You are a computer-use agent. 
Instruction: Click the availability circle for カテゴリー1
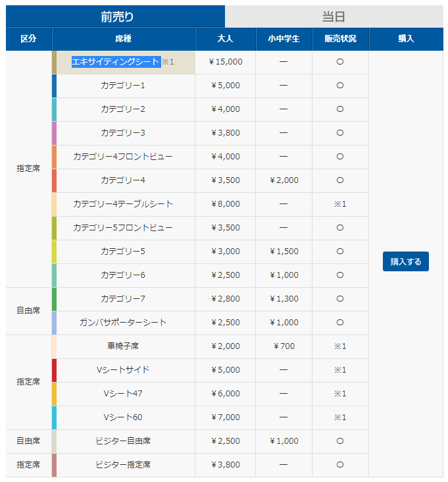point(340,85)
